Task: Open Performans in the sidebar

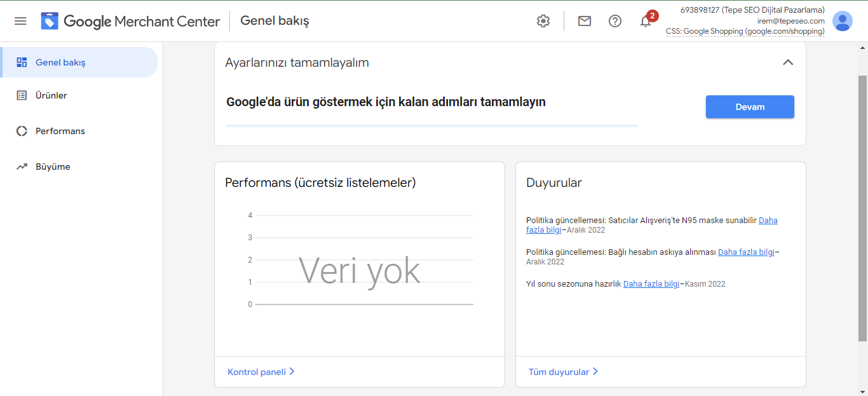Action: [x=60, y=131]
